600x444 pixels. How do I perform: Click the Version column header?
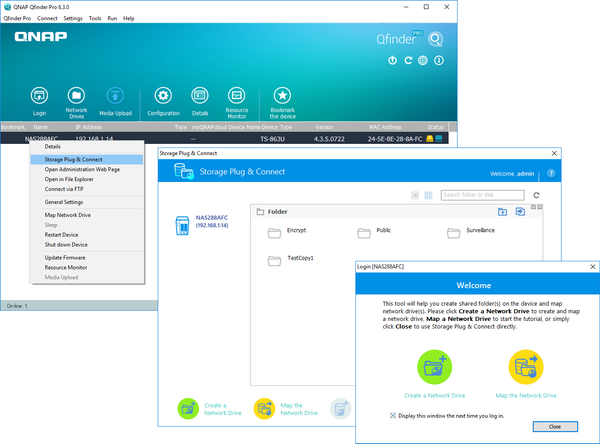(324, 127)
